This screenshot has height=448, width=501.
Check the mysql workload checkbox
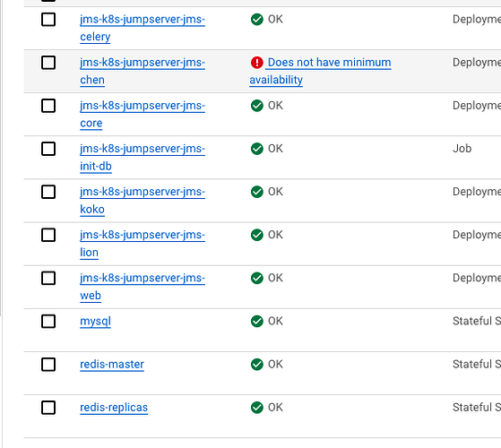(x=48, y=322)
